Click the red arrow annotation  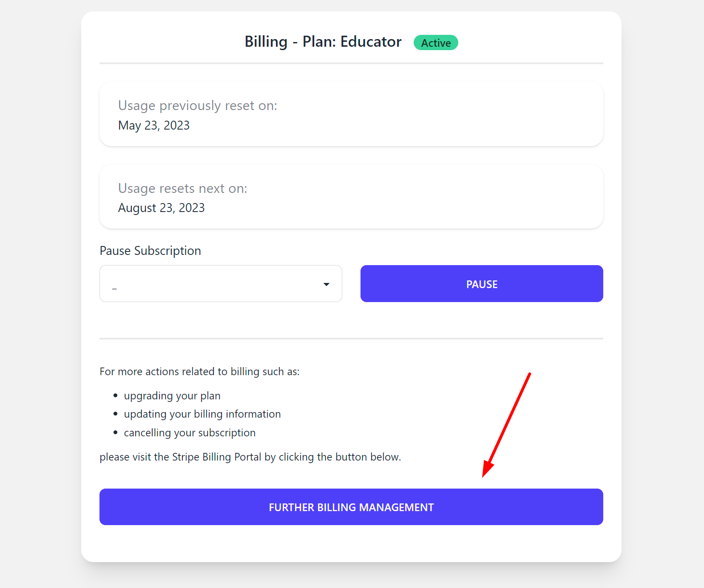[506, 425]
